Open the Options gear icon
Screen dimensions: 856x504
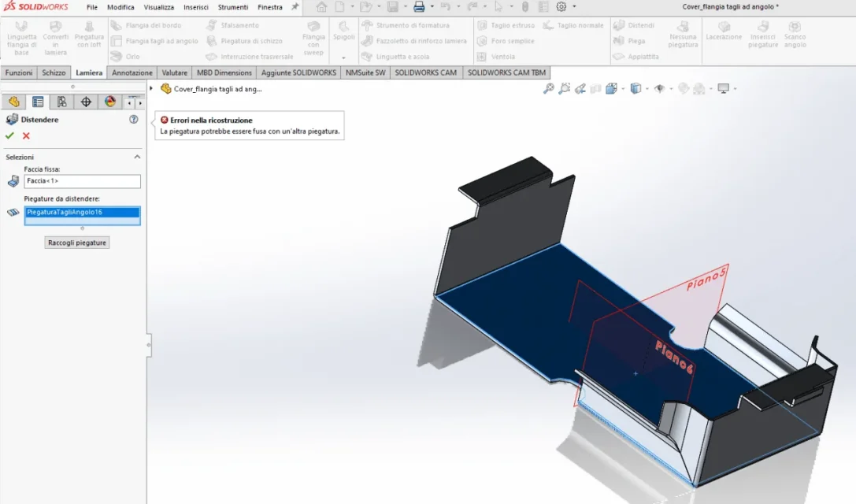[x=561, y=7]
